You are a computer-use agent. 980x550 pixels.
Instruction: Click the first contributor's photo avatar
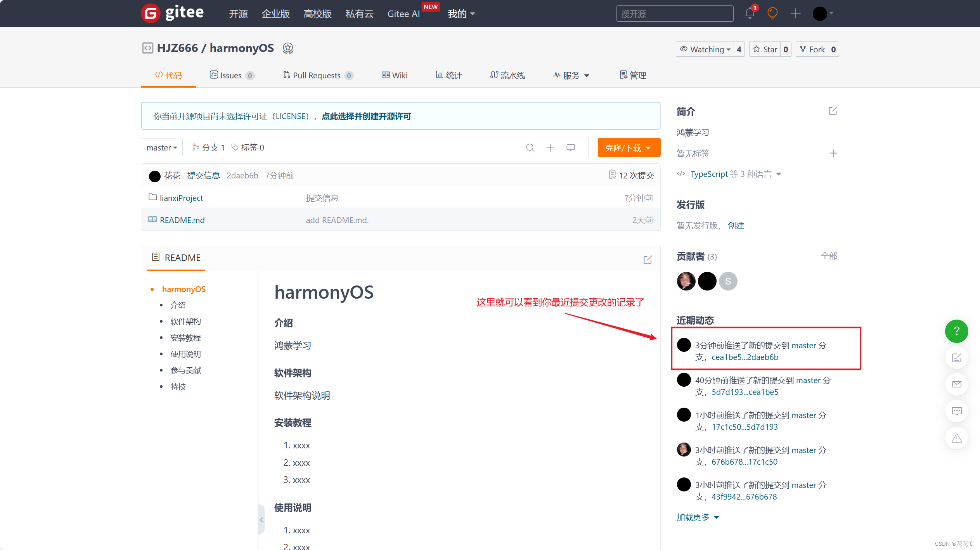(686, 281)
